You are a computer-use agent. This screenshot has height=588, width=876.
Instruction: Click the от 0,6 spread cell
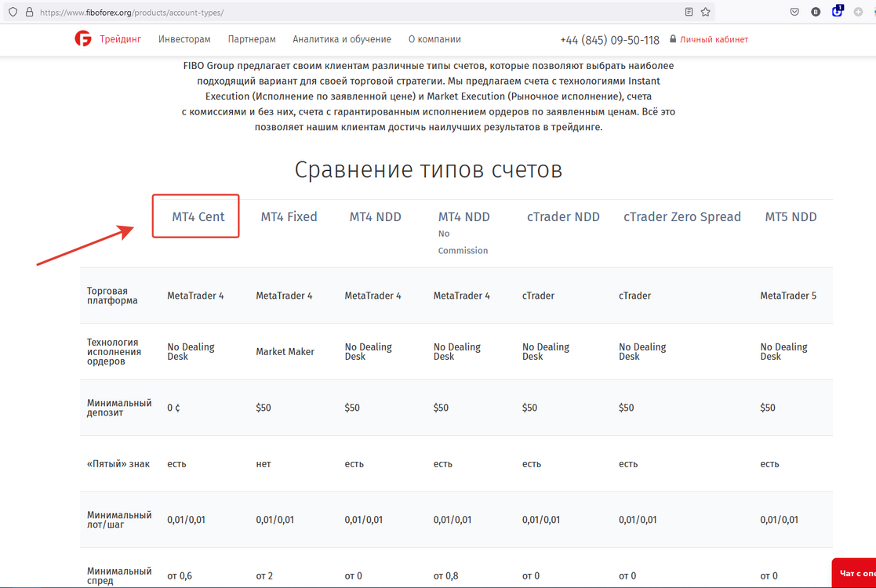pos(180,575)
